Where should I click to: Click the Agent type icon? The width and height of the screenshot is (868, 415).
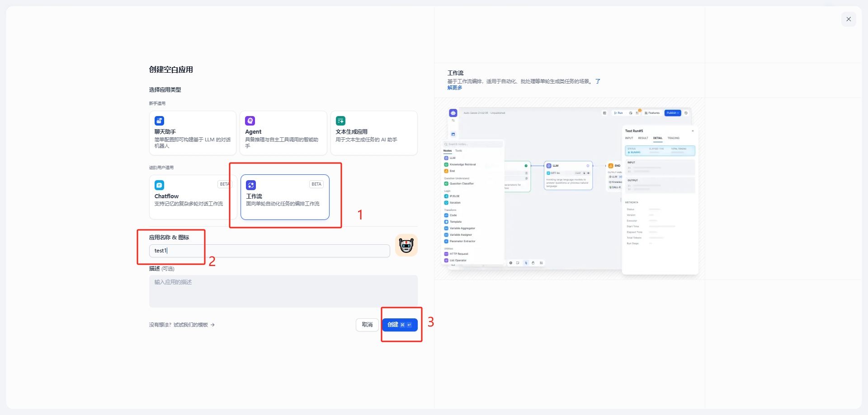tap(250, 121)
